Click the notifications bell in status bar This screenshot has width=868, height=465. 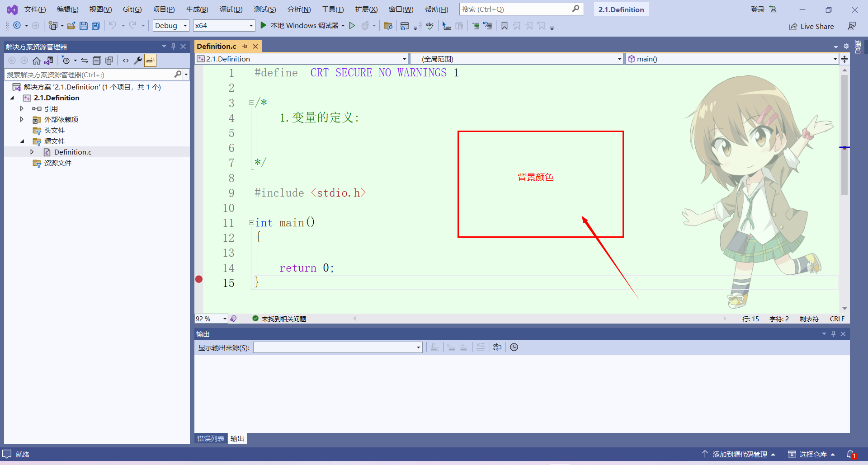click(851, 454)
